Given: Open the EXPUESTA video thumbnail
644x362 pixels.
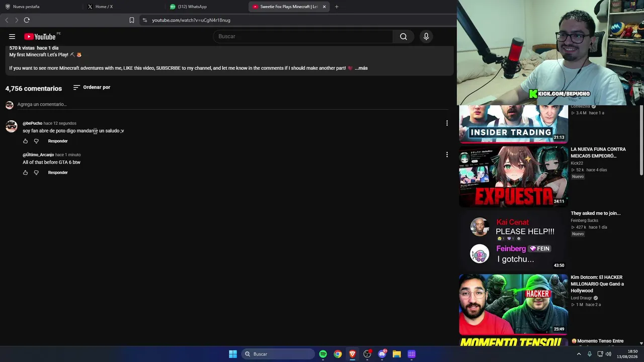Looking at the screenshot, I should [513, 176].
